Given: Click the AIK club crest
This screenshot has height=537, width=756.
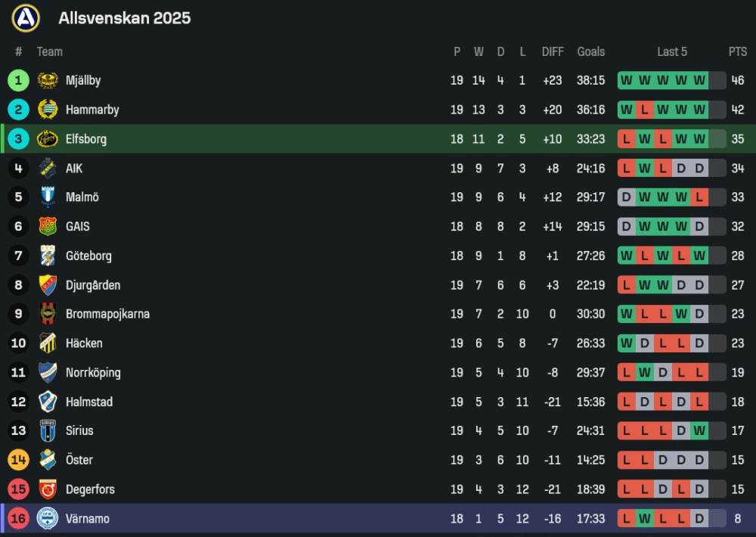Looking at the screenshot, I should (x=48, y=168).
